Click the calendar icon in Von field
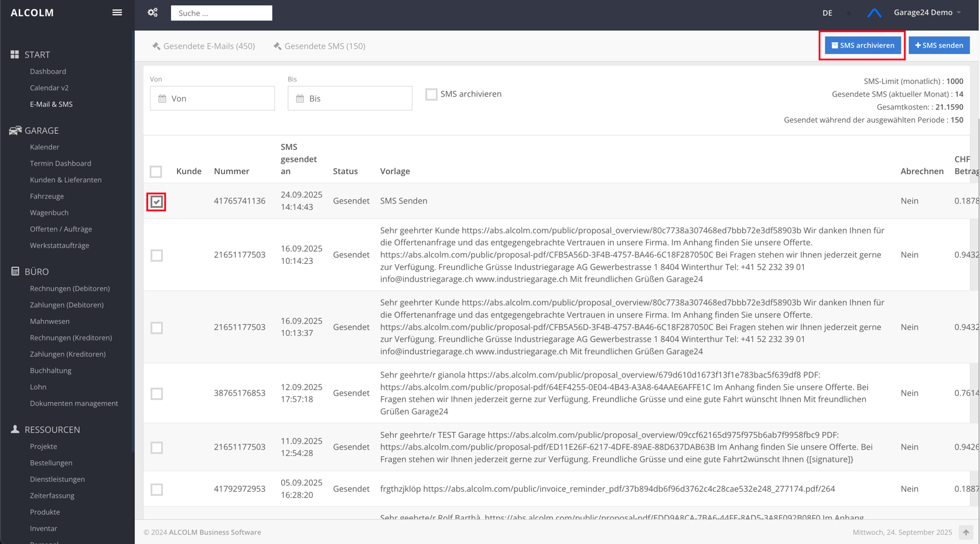 pyautogui.click(x=162, y=98)
